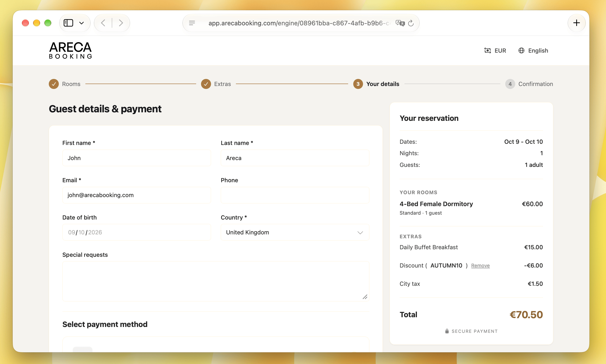Click the green fullscreen window button
The width and height of the screenshot is (606, 364).
[48, 23]
